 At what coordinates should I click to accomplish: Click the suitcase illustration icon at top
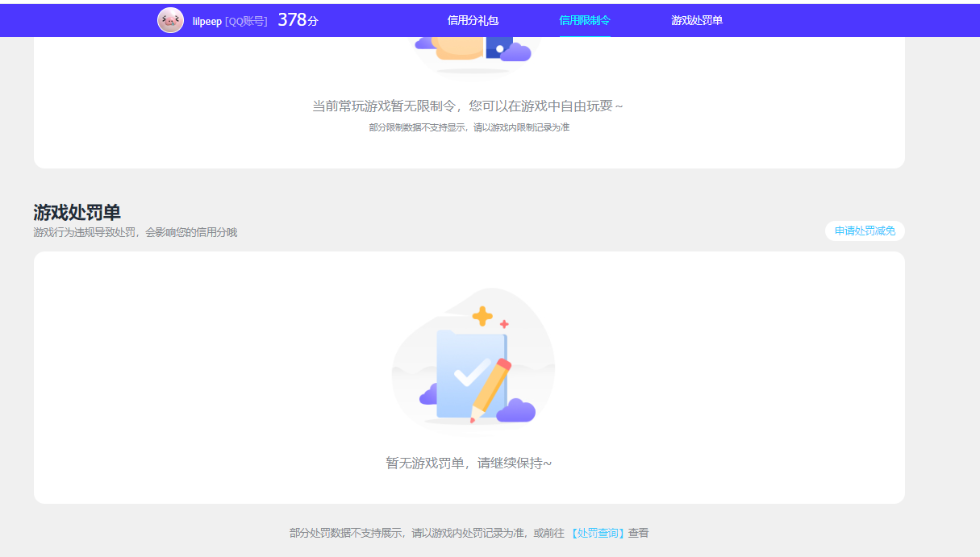(x=472, y=50)
